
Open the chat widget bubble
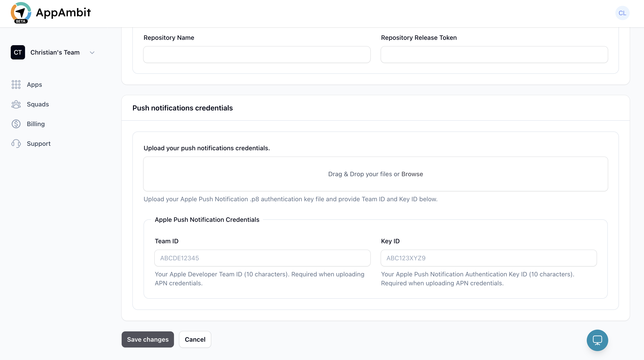[x=597, y=340]
